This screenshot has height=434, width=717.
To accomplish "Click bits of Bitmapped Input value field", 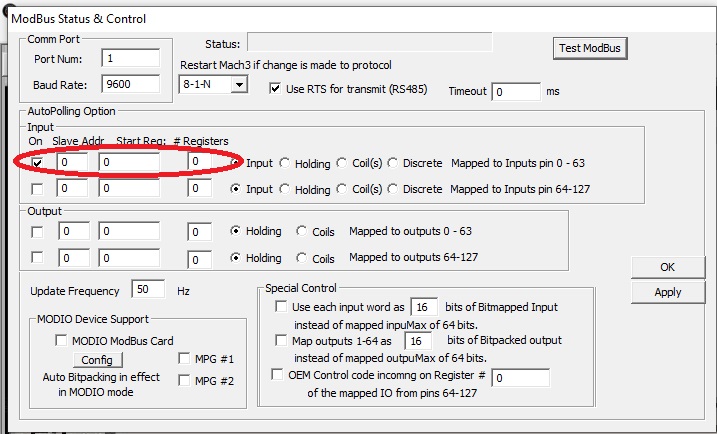I will [424, 307].
